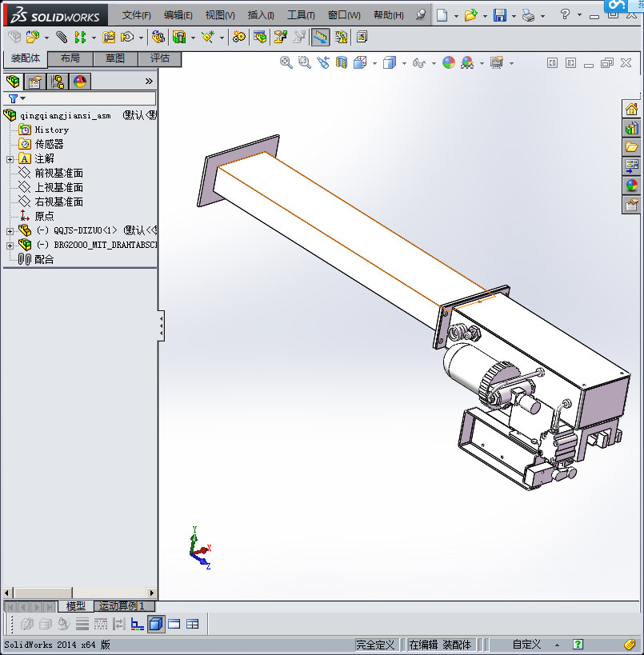Image resolution: width=644 pixels, height=655 pixels.
Task: Switch to 布局 layout tab
Action: pos(70,58)
